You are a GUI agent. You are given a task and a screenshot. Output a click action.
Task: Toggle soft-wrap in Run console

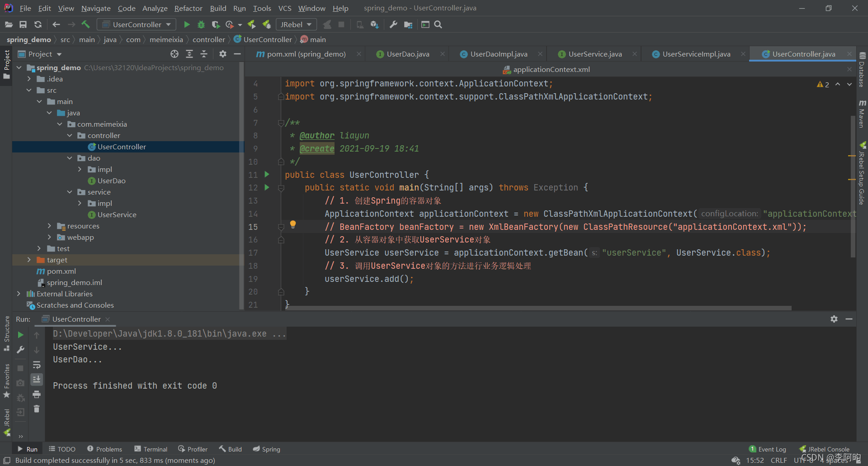coord(37,365)
